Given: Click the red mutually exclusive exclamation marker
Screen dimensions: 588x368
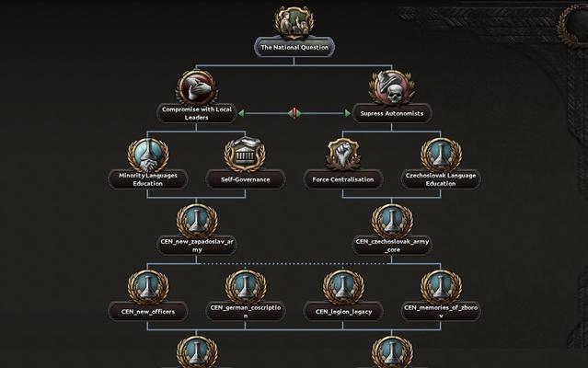Looking at the screenshot, I should [294, 113].
